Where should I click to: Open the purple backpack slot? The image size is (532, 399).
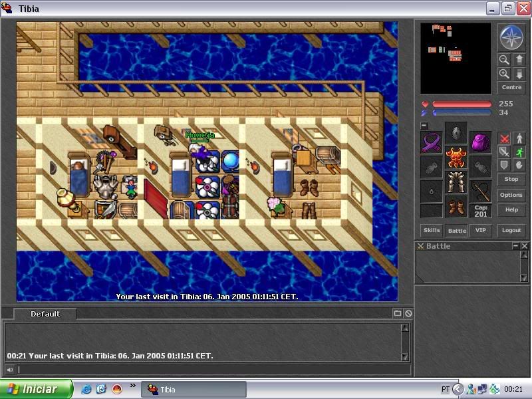tap(480, 142)
